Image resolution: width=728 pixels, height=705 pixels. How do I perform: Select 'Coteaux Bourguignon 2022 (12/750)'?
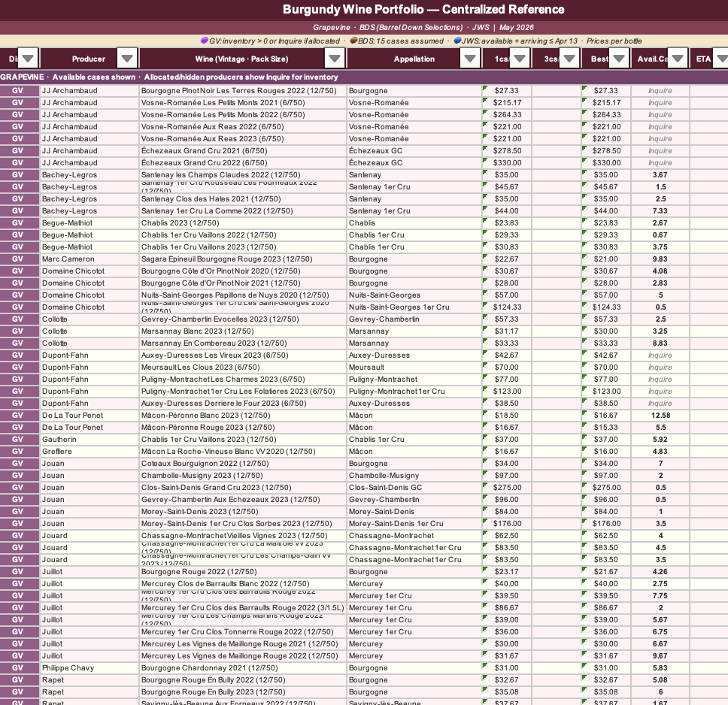243,464
